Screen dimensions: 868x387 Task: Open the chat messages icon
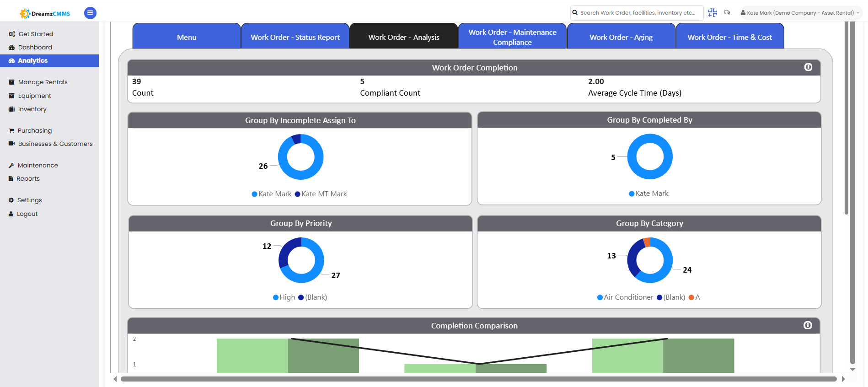click(x=727, y=13)
